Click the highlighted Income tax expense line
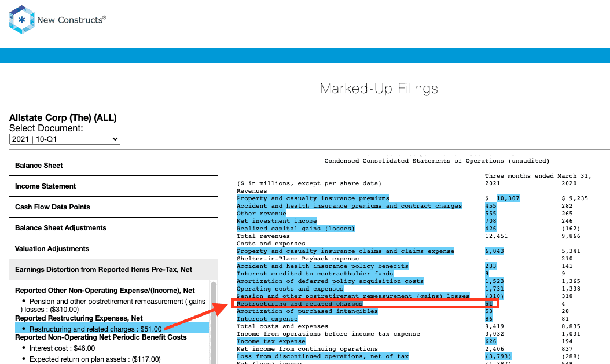This screenshot has height=364, width=610. coord(271,341)
